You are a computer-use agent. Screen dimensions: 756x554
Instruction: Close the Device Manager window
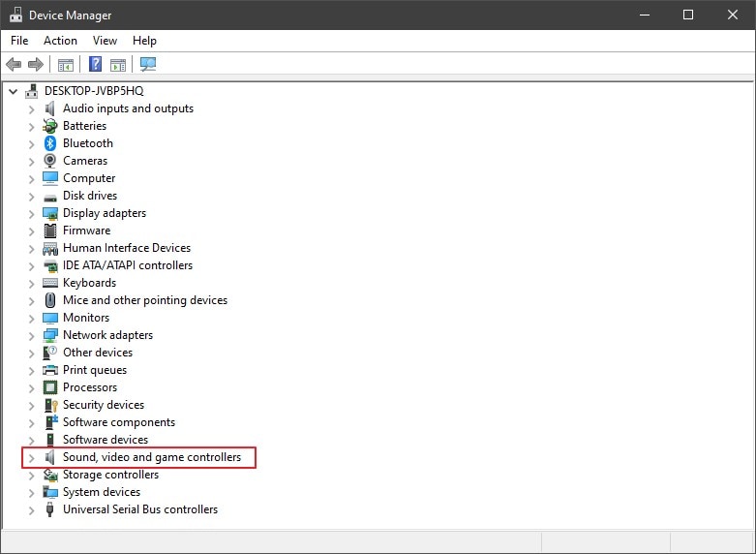point(733,15)
